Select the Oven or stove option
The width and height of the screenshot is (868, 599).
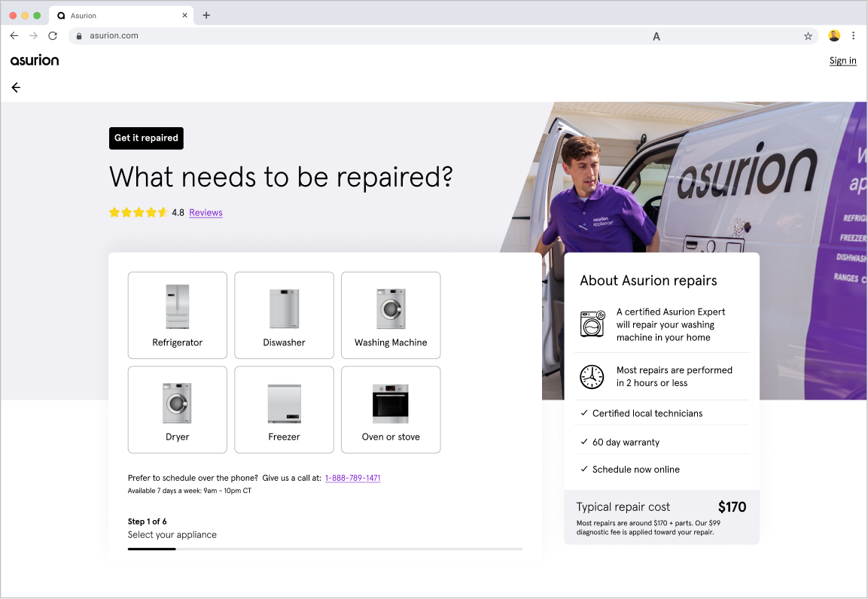[x=391, y=409]
